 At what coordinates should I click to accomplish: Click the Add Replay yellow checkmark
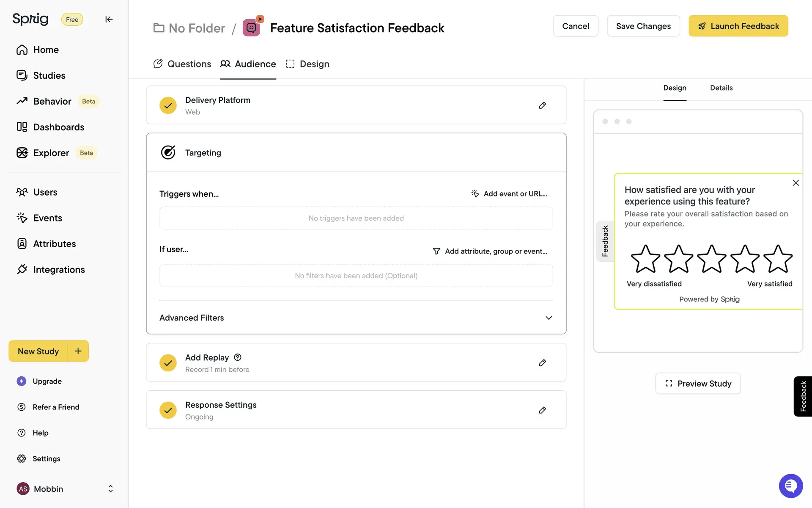(x=168, y=363)
